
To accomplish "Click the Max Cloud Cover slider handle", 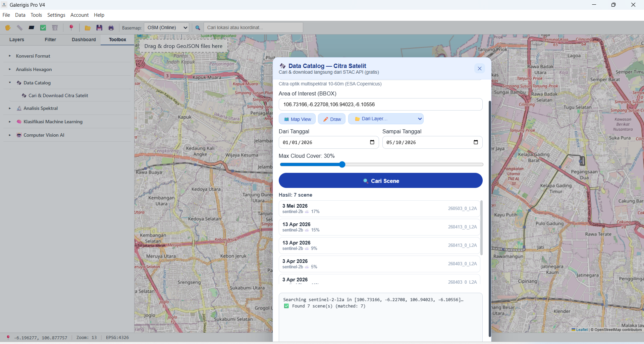I will pos(342,164).
